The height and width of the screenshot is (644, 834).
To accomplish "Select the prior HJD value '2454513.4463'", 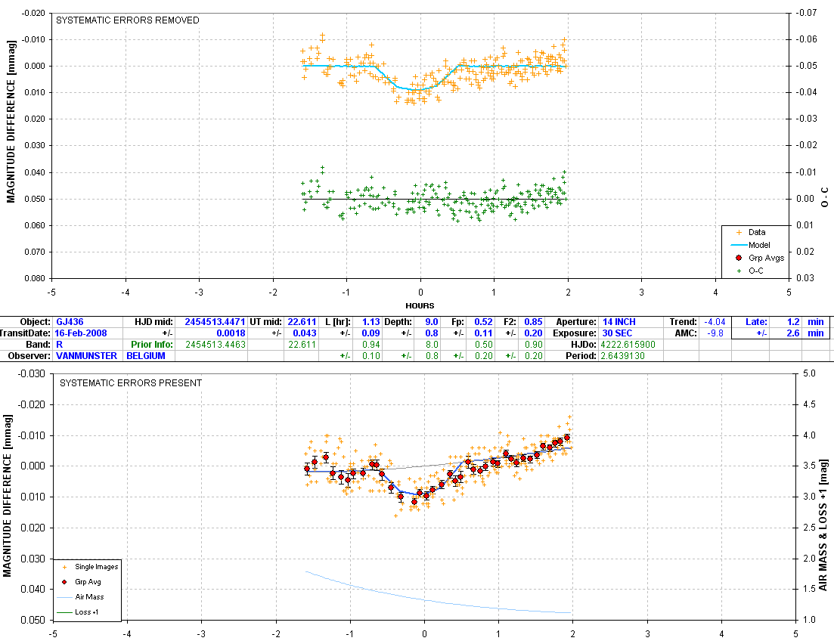I will pyautogui.click(x=215, y=345).
